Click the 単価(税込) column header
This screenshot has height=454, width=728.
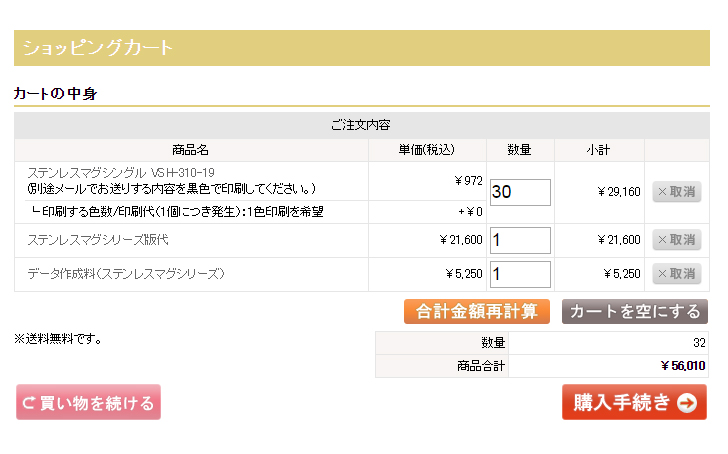tap(426, 150)
